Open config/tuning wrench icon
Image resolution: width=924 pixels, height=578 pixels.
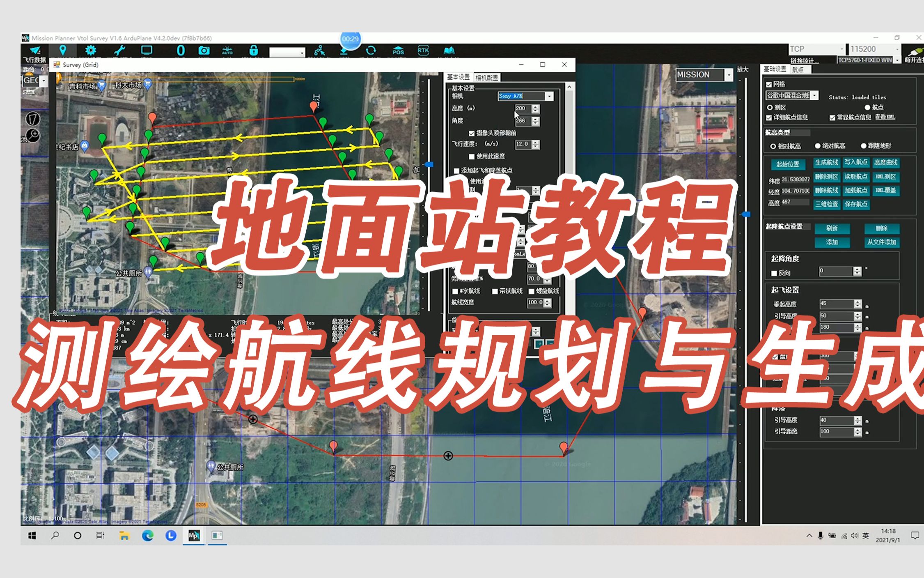pos(119,51)
